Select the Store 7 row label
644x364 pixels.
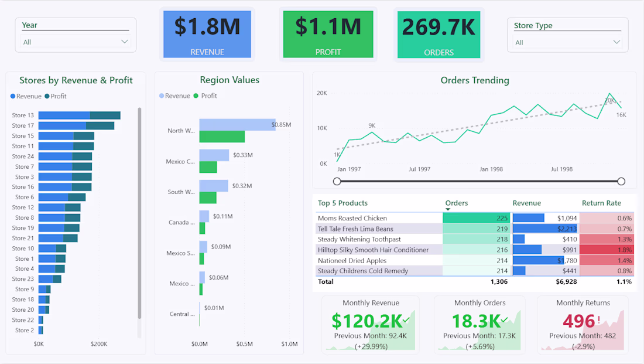tap(24, 166)
